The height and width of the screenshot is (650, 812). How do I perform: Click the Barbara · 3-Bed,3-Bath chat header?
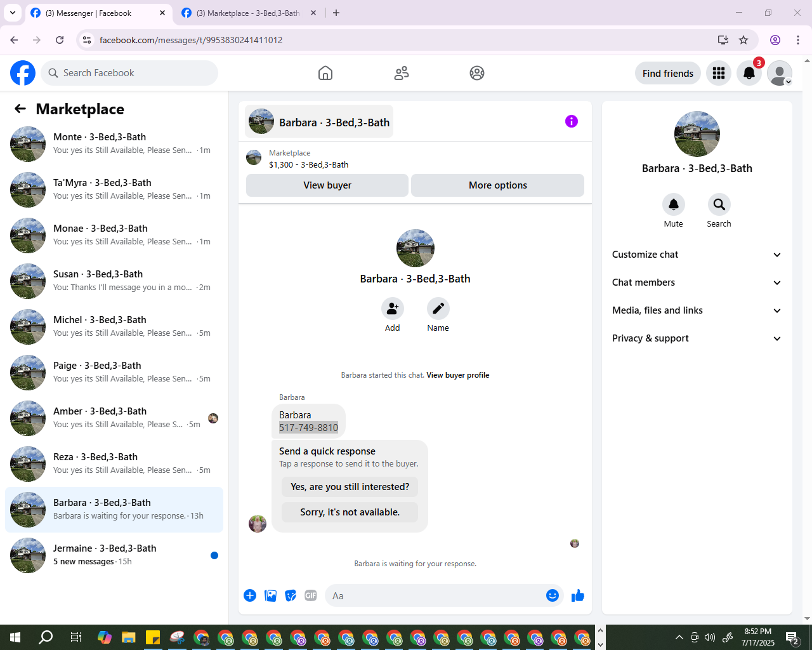[x=319, y=122]
